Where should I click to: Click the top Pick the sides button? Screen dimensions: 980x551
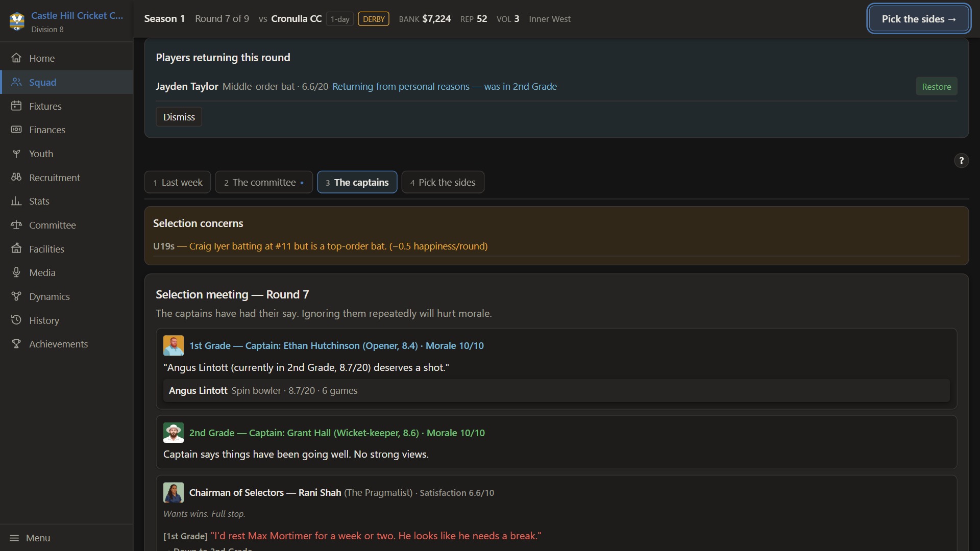coord(918,19)
